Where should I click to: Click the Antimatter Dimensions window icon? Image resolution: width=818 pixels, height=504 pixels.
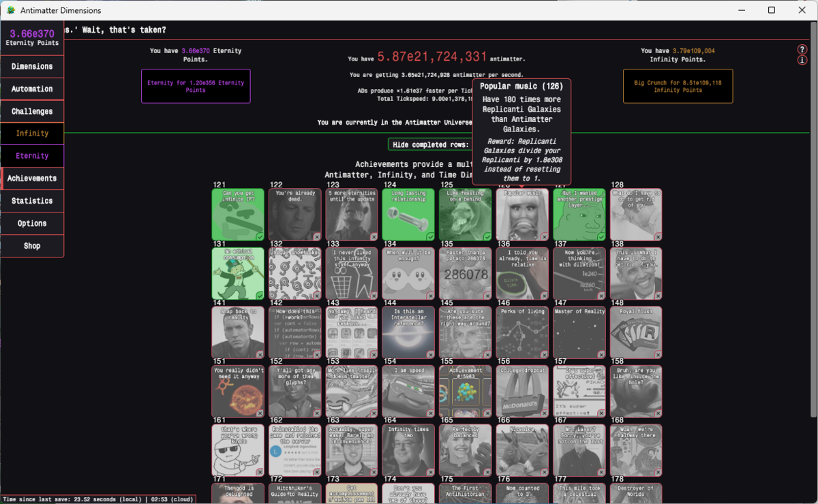[11, 10]
